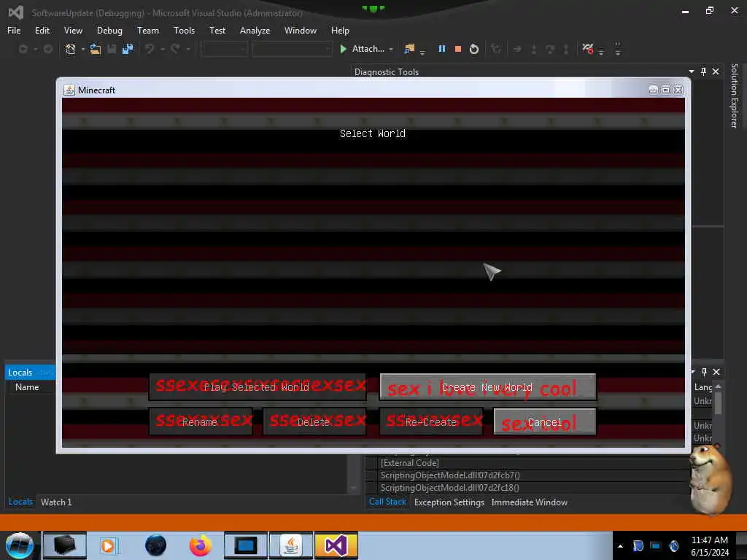This screenshot has width=747, height=560.
Task: Click the green Attach play arrow
Action: click(x=343, y=49)
